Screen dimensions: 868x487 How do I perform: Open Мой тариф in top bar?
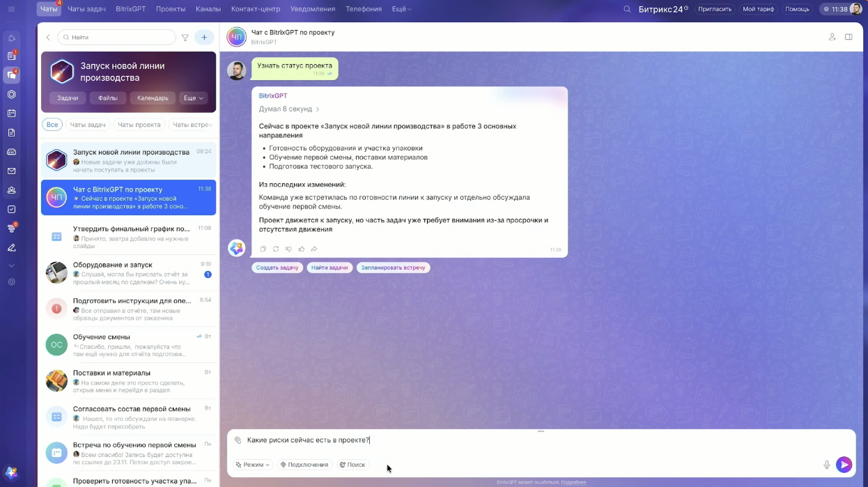[759, 9]
